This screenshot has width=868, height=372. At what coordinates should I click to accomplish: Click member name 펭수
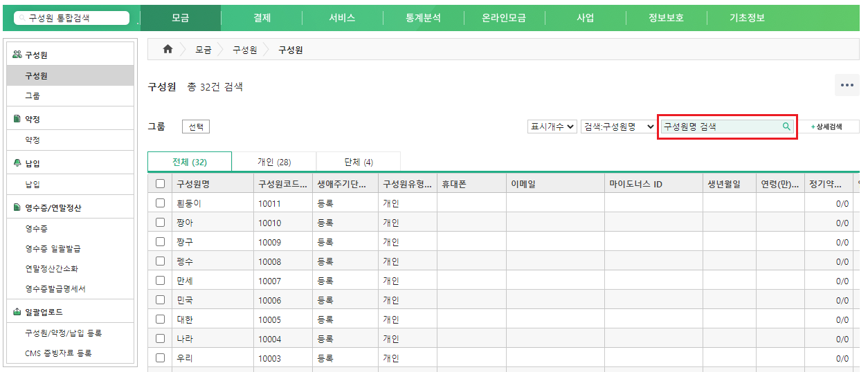tap(185, 261)
